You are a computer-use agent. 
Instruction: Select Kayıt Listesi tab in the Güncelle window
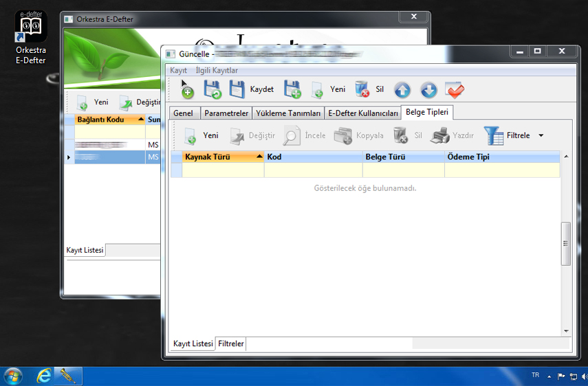point(193,343)
